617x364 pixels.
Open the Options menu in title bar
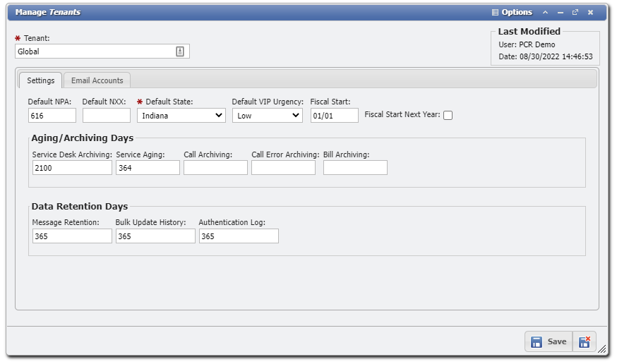tap(512, 12)
